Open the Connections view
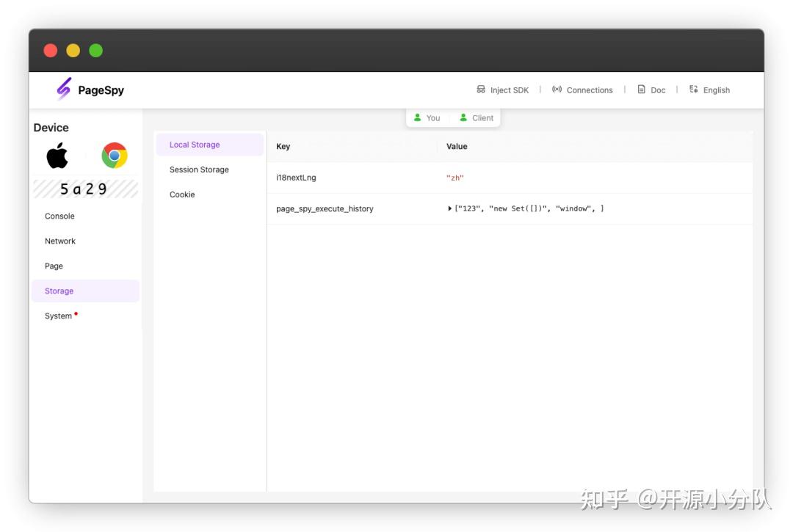Viewport: 793px width, 532px height. (582, 90)
